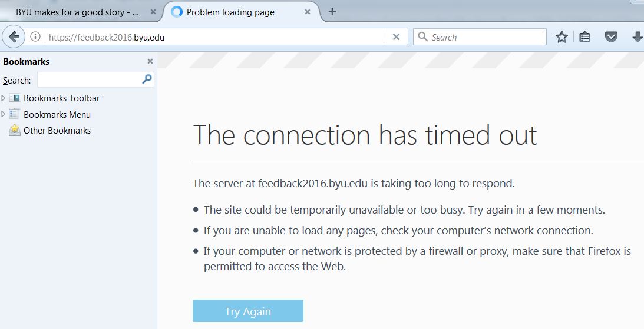Switch to "BYU makes for a good story" tab
This screenshot has width=644, height=329.
77,12
